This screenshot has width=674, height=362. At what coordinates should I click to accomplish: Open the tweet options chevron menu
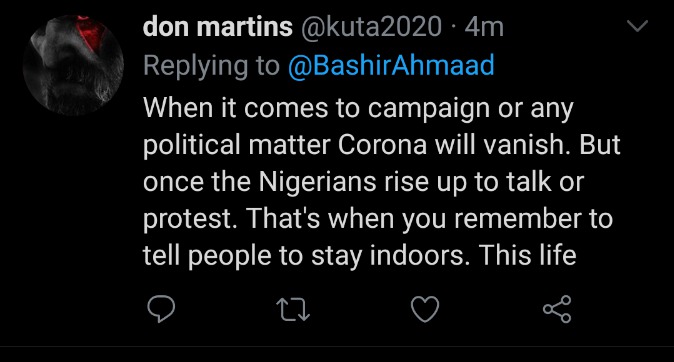[x=637, y=26]
